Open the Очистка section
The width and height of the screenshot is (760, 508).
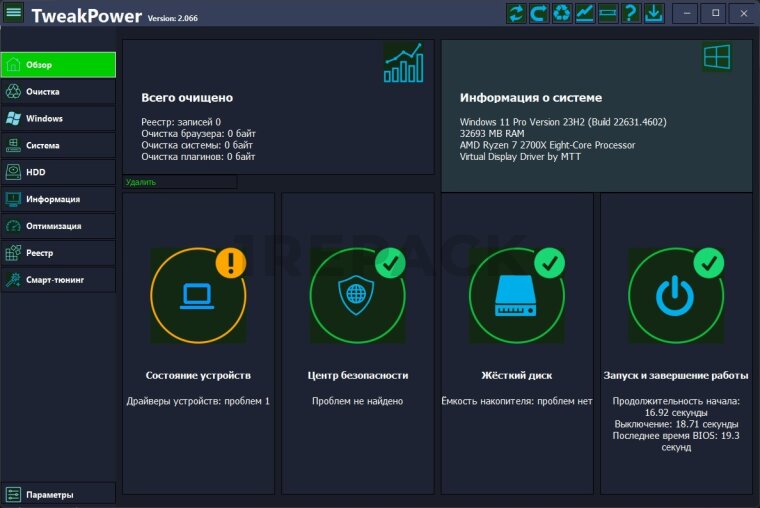coord(58,92)
